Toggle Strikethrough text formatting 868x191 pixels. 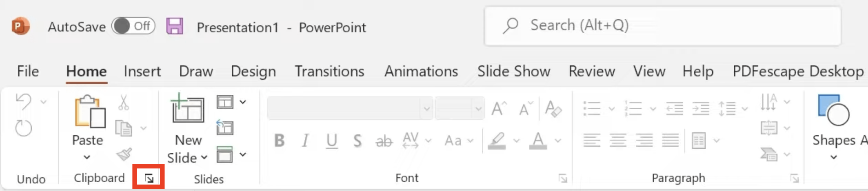pos(384,141)
